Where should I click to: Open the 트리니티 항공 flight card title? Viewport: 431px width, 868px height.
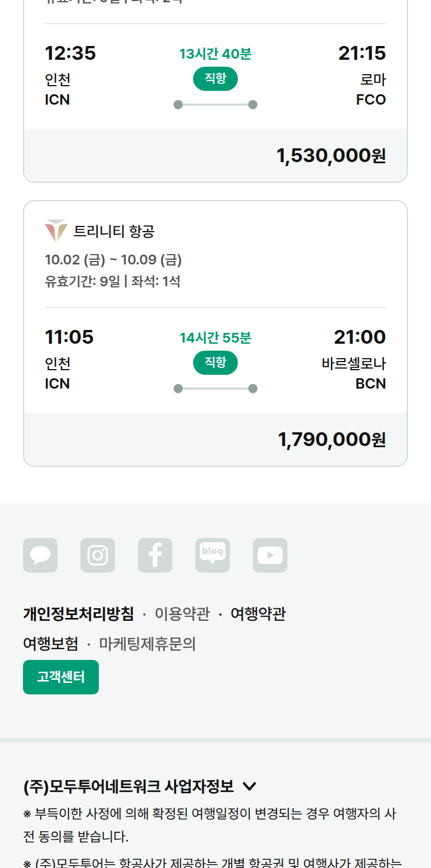pos(114,232)
